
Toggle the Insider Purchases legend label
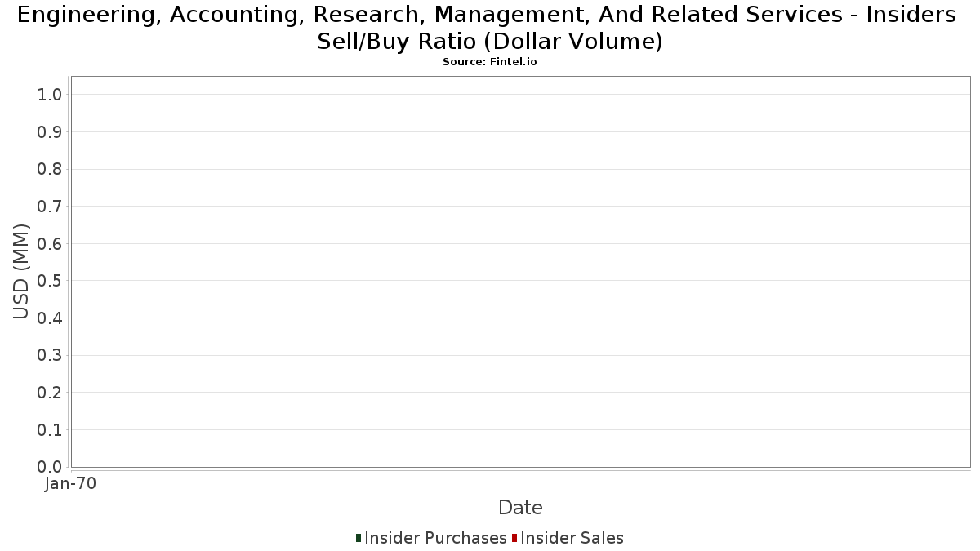pyautogui.click(x=435, y=538)
